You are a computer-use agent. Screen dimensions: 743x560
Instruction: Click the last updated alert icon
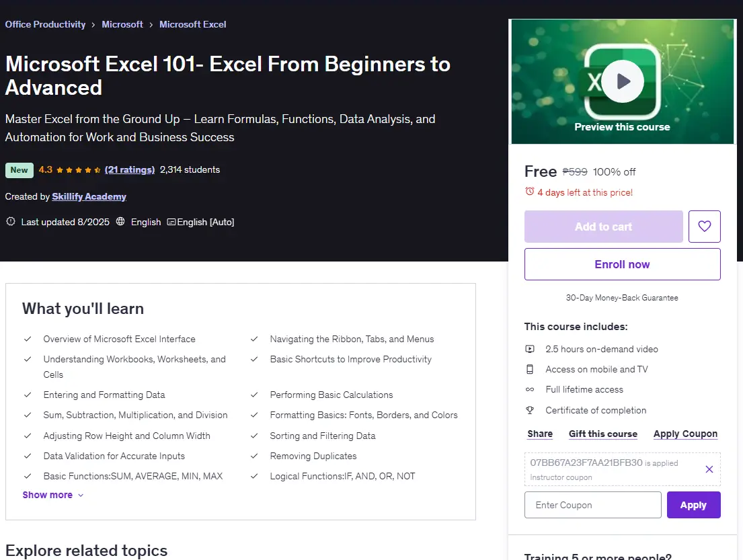pos(11,221)
